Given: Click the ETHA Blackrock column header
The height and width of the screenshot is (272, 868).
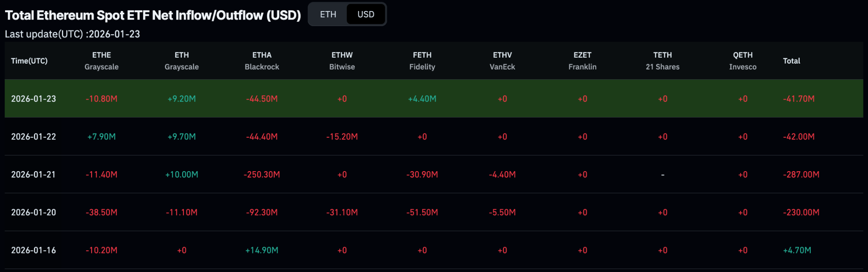Looking at the screenshot, I should tap(262, 61).
